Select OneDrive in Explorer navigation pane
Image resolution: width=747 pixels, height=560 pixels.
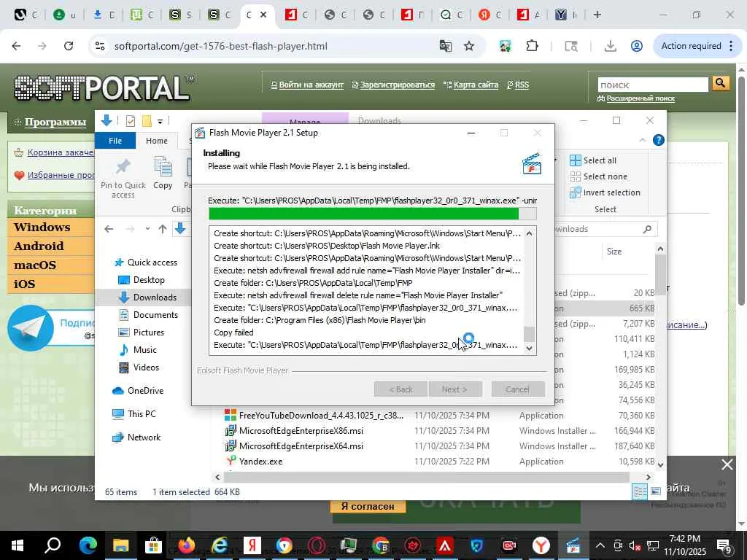(x=138, y=391)
